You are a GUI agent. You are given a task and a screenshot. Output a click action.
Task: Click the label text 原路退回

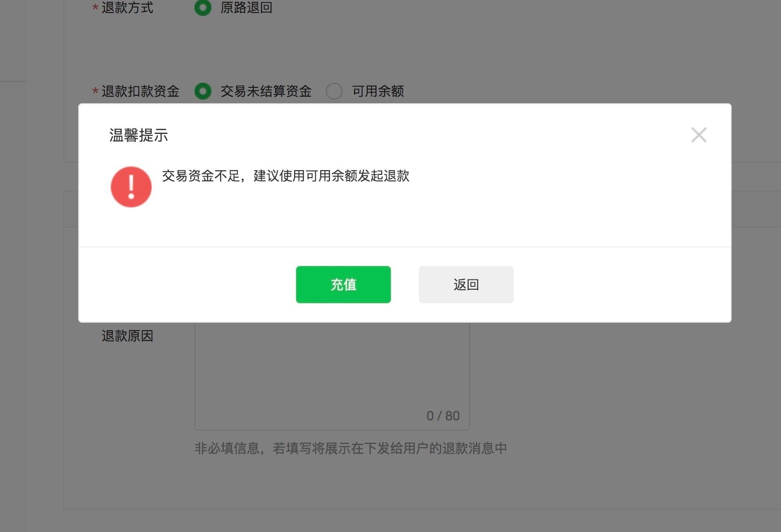click(x=246, y=8)
